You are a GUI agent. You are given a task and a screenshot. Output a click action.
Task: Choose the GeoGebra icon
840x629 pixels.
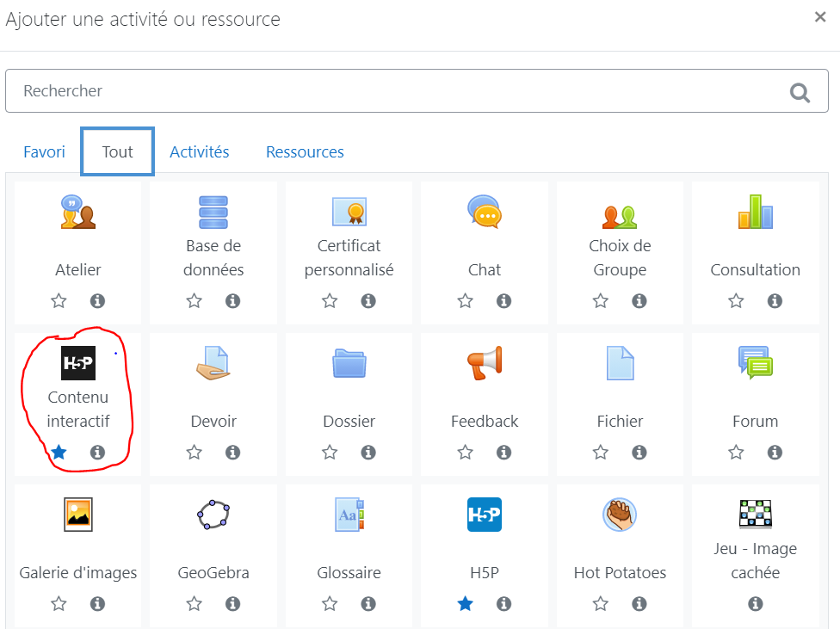pyautogui.click(x=213, y=515)
